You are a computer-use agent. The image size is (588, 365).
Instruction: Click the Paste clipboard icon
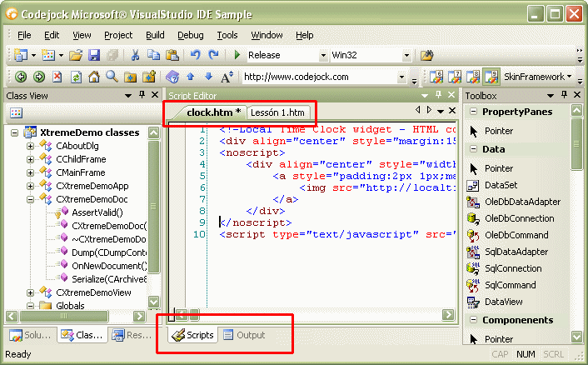[172, 56]
